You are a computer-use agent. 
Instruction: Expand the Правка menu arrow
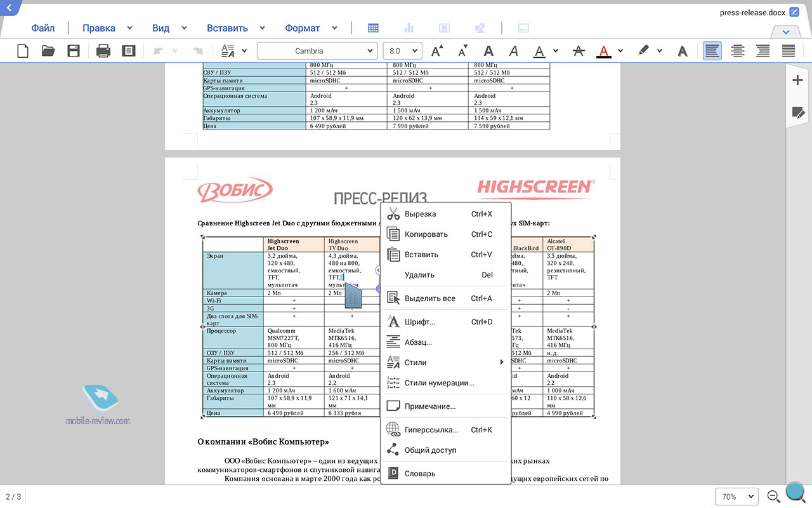click(129, 28)
